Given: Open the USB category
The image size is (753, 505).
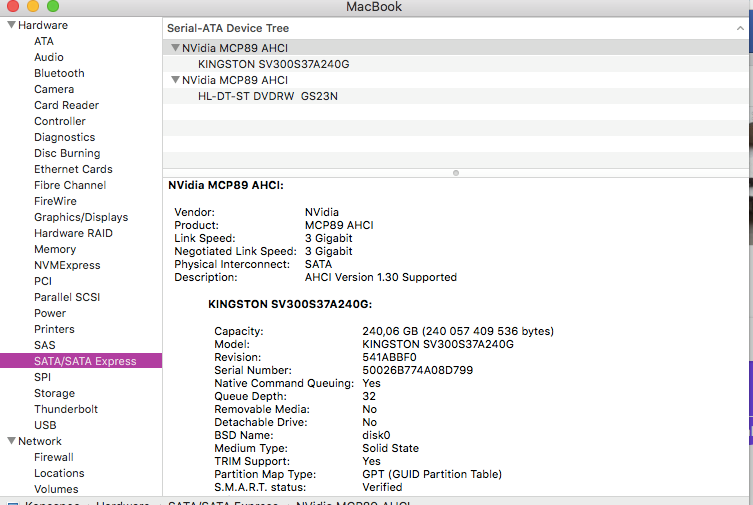Looking at the screenshot, I should (45, 425).
